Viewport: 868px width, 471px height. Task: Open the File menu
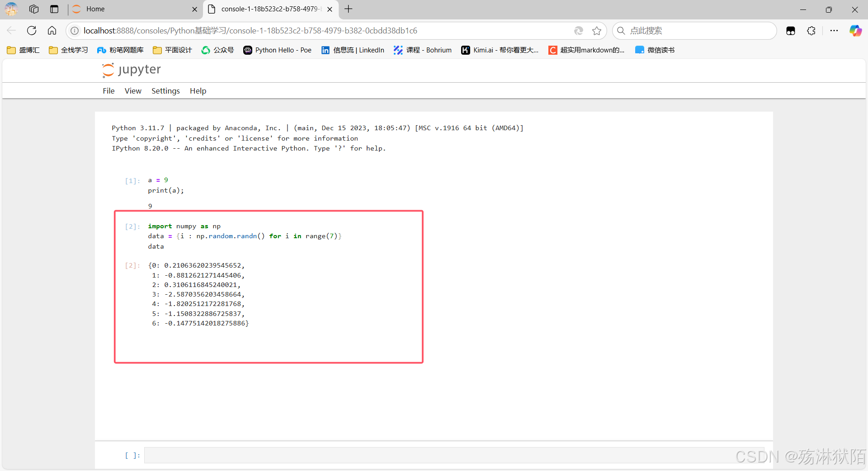coord(108,91)
